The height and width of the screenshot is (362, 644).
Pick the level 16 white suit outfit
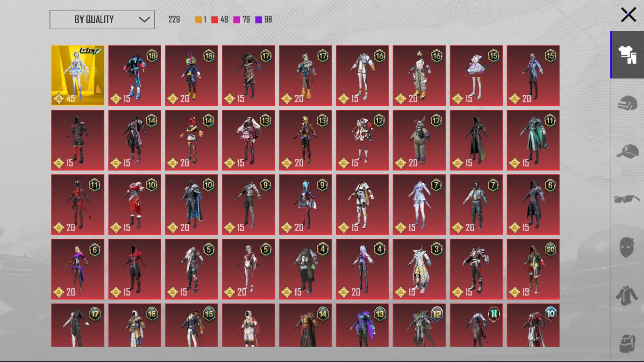click(362, 75)
